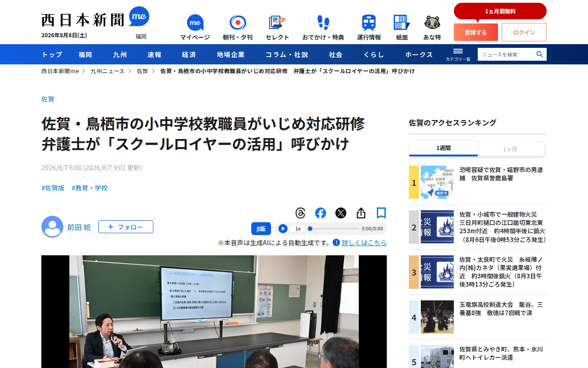Open ranking article about トイレカー派遣

point(501,353)
